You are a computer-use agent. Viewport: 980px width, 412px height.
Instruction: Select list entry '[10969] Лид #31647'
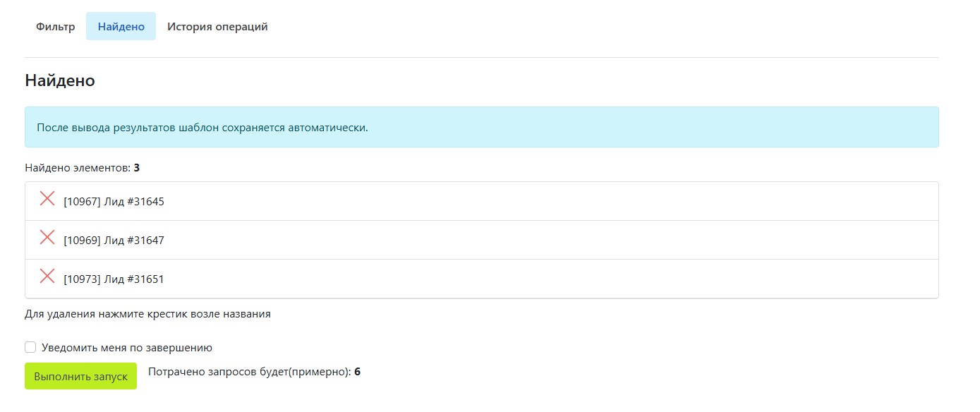pos(114,241)
